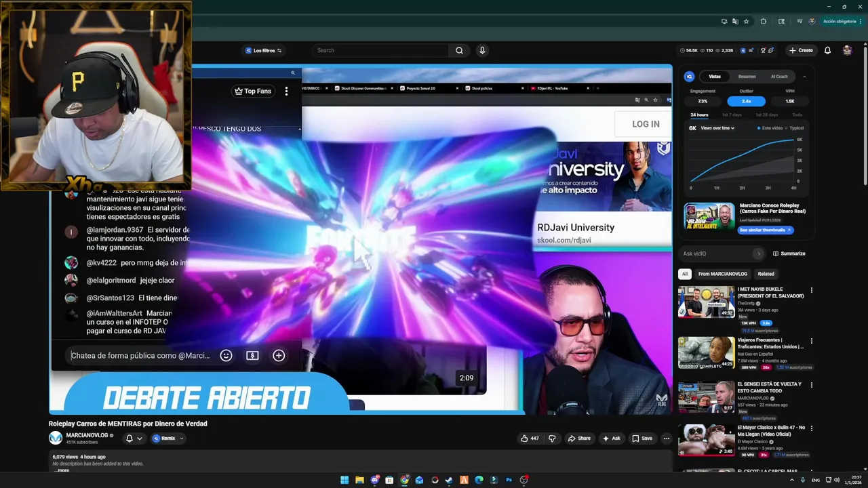Click the Create button
The height and width of the screenshot is (488, 868).
801,50
